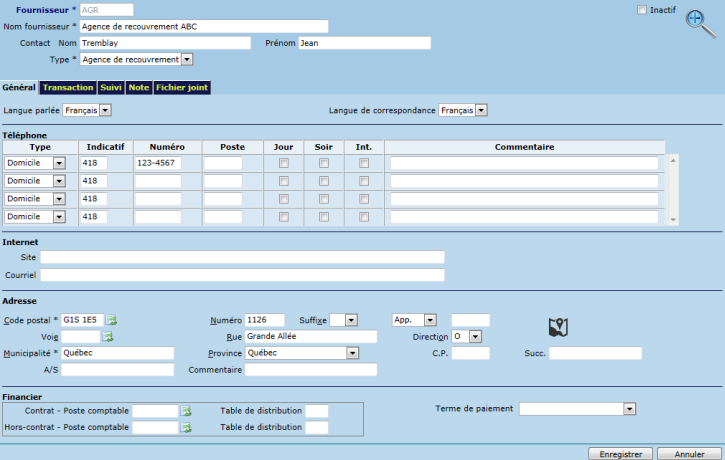The image size is (725, 460).
Task: Enable the Inactif checkbox
Action: pyautogui.click(x=642, y=9)
